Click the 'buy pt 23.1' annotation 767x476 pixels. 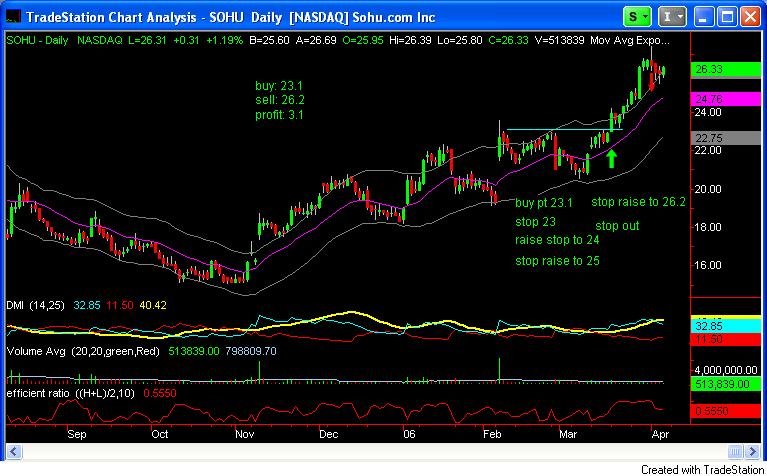[543, 203]
